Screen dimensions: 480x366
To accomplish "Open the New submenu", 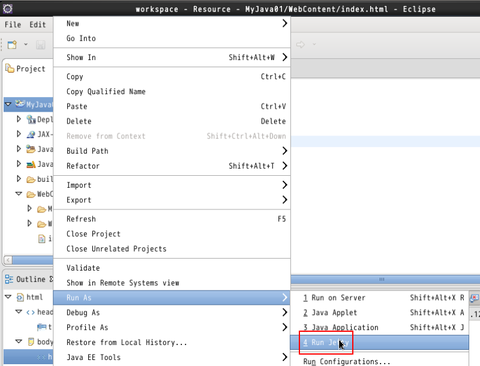I will [172, 23].
